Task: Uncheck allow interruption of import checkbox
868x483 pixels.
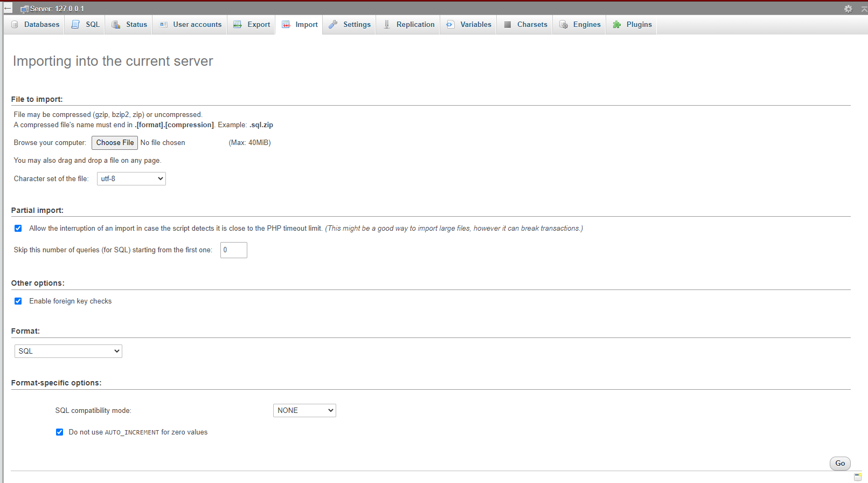Action: click(18, 229)
